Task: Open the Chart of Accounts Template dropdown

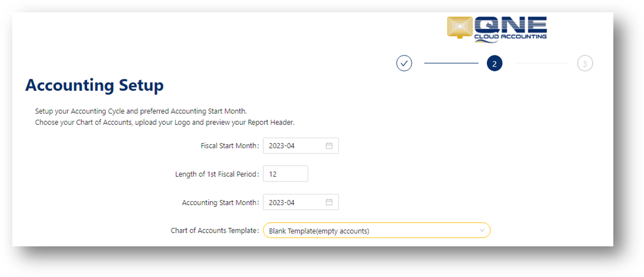Action: (376, 231)
